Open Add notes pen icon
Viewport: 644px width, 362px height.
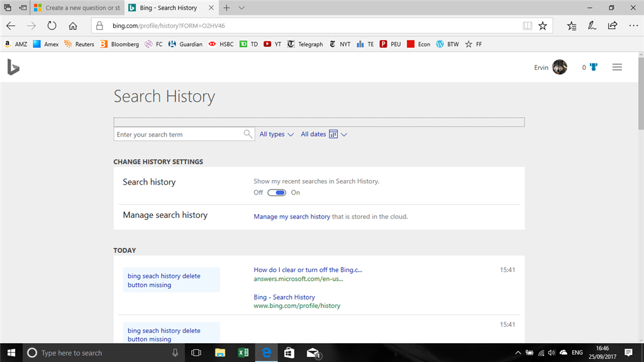tap(592, 26)
